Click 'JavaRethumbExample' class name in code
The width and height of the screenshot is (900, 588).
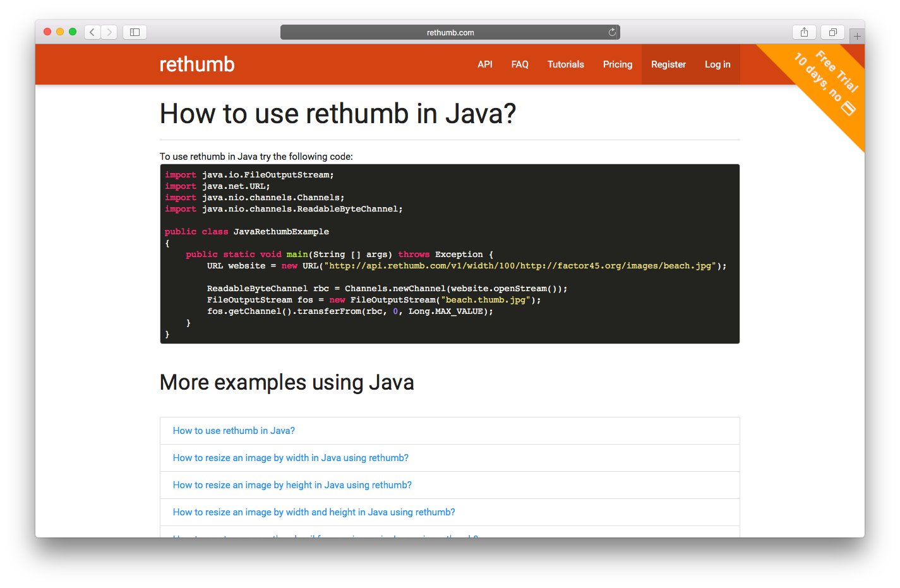tap(281, 232)
